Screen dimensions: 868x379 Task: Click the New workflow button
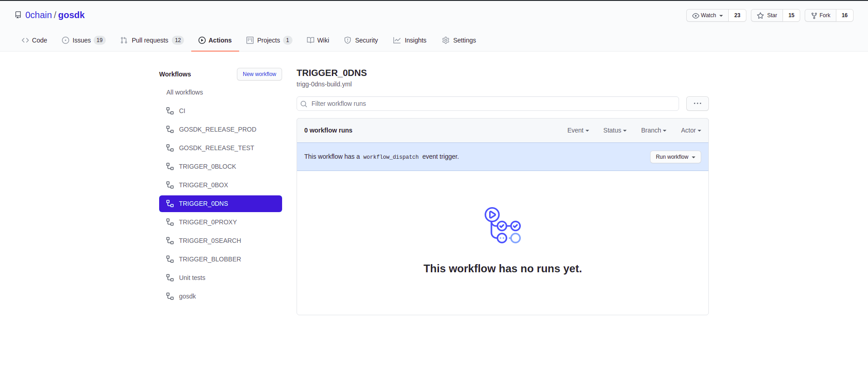259,74
